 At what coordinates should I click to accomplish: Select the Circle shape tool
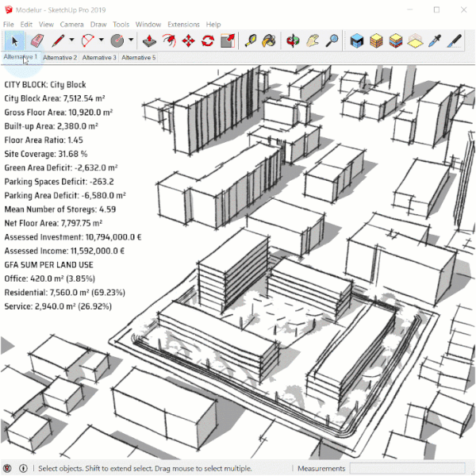click(x=117, y=40)
